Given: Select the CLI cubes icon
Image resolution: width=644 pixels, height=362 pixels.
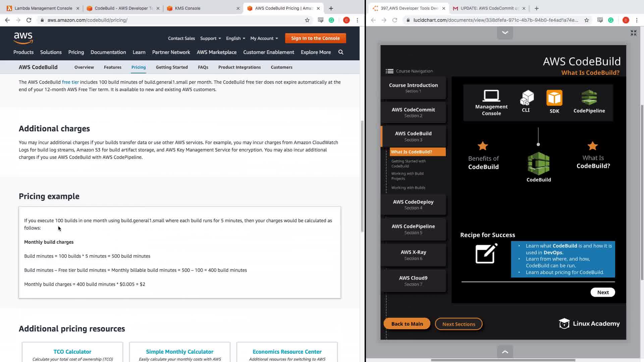Looking at the screenshot, I should coord(527,98).
